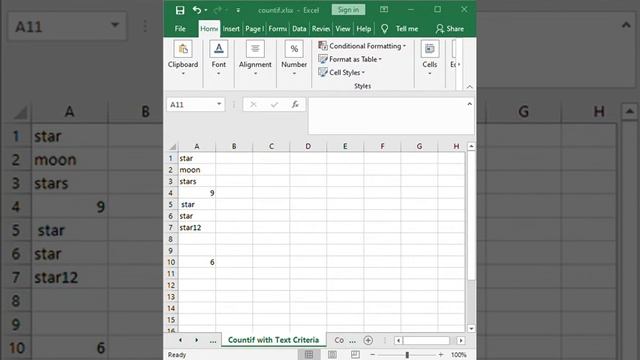
Task: Click cell A3 containing stars
Action: [x=197, y=181]
